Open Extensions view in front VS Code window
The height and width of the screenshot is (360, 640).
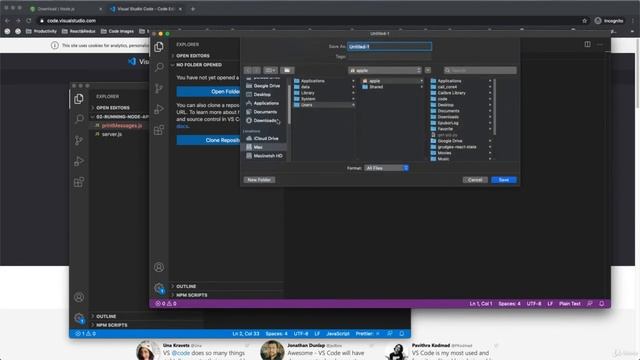point(159,130)
